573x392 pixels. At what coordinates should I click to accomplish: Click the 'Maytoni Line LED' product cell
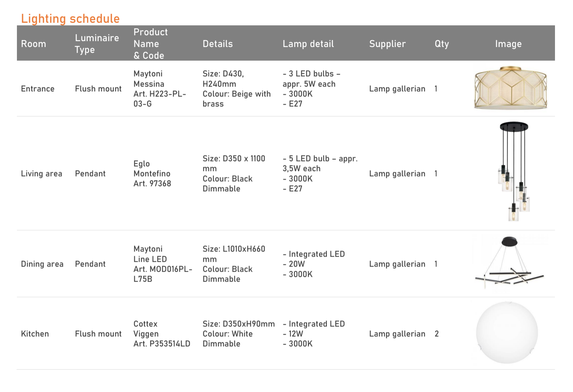coord(163,264)
